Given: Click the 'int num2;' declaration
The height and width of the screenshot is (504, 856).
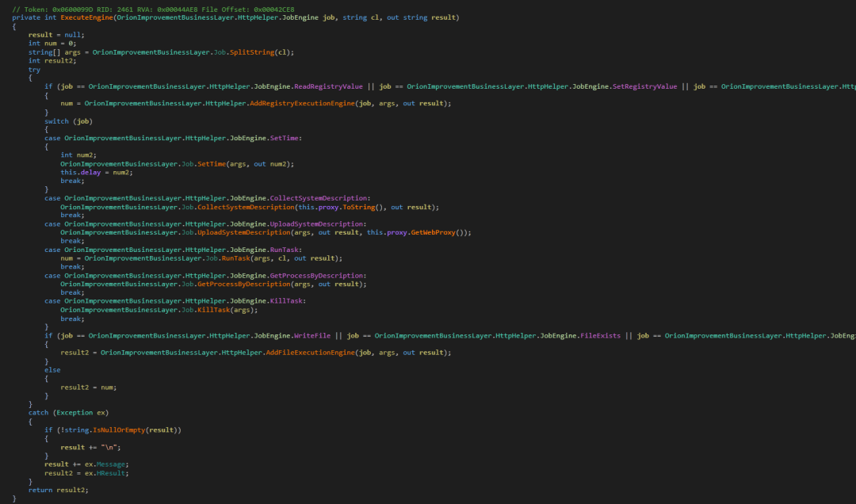Looking at the screenshot, I should (x=78, y=155).
